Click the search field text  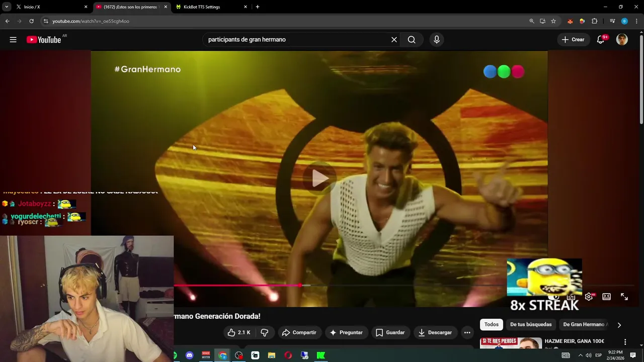(247, 40)
